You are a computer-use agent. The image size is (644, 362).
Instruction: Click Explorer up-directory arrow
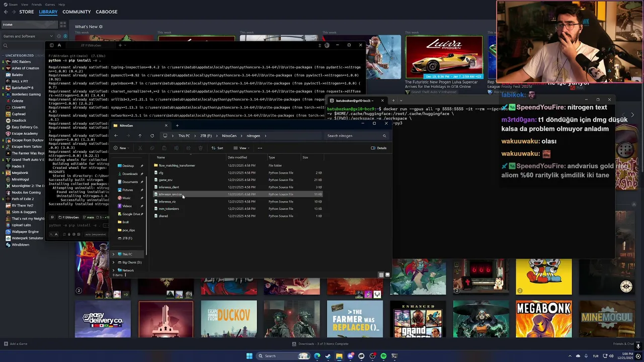coord(140,136)
